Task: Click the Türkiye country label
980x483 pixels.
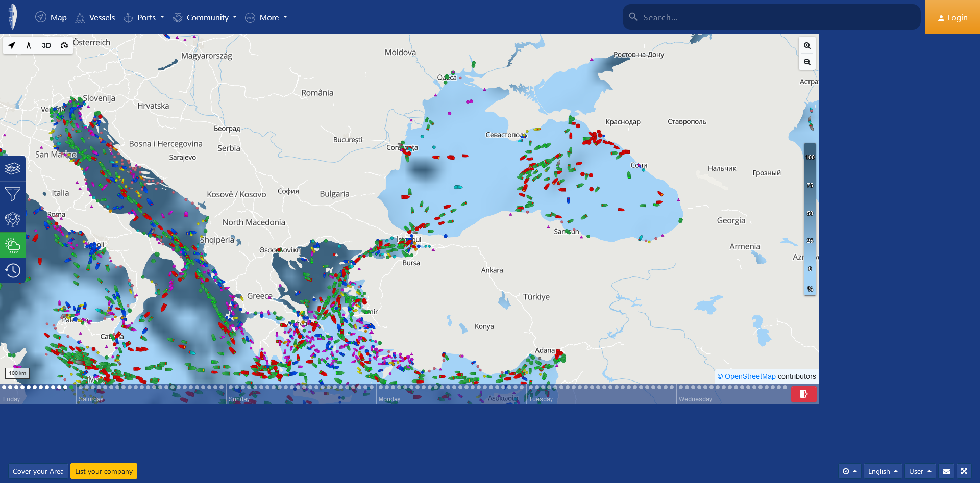Action: (x=536, y=297)
